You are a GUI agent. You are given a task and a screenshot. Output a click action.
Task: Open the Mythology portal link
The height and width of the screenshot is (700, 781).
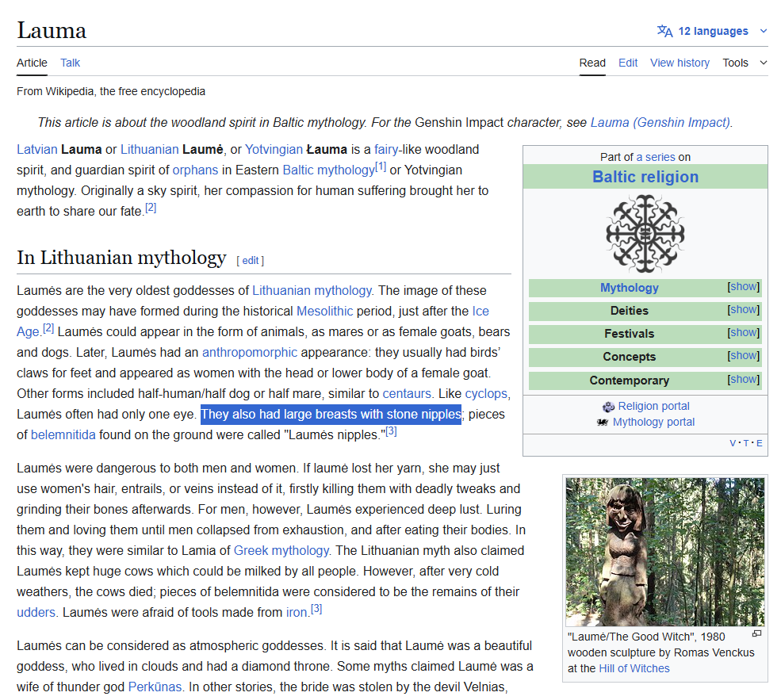653,423
